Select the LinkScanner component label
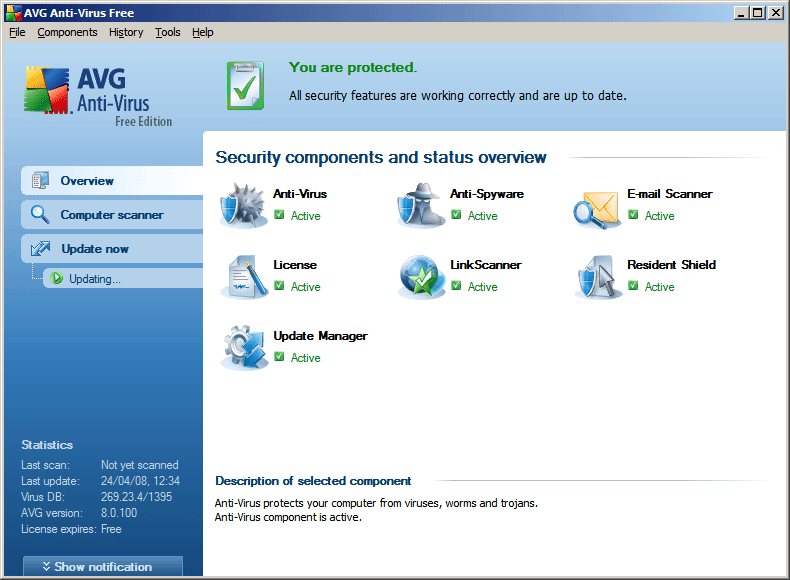Screen dimensions: 790x580 [x=486, y=265]
